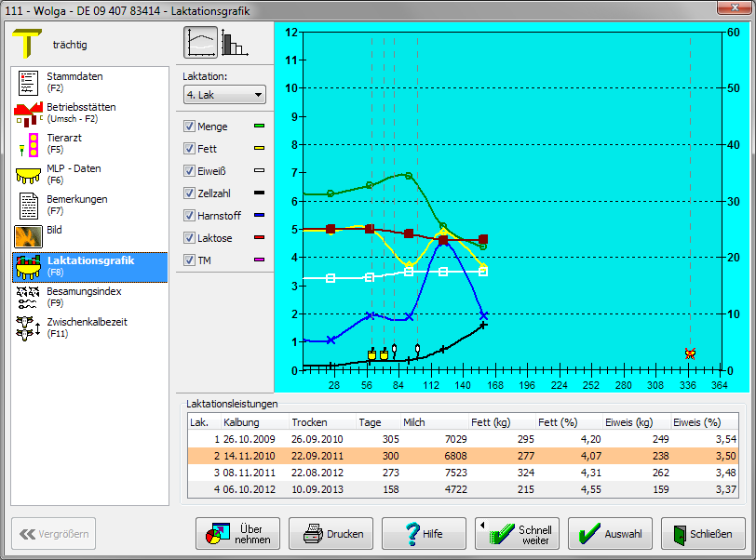Image resolution: width=756 pixels, height=560 pixels.
Task: Select lactation 3 row 08.11.2011
Action: (463, 473)
